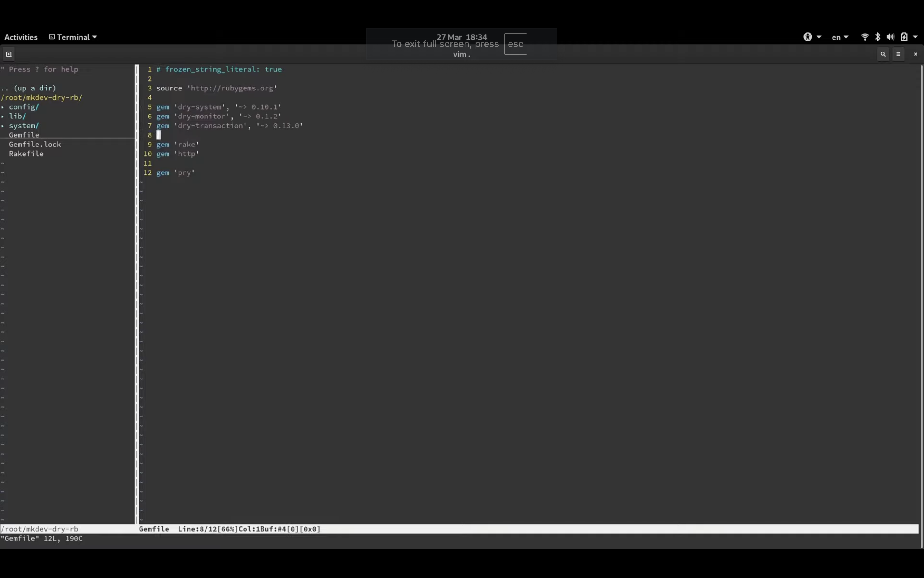Click the '"Gemfile" 12L, 190C' message
This screenshot has width=924, height=578.
click(41, 538)
